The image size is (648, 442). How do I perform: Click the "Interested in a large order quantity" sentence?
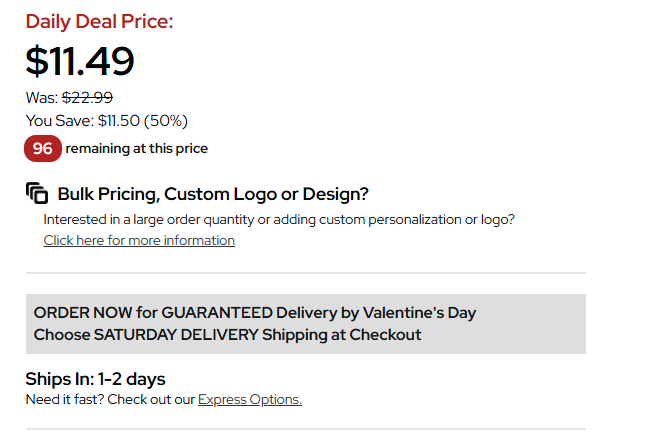(279, 219)
